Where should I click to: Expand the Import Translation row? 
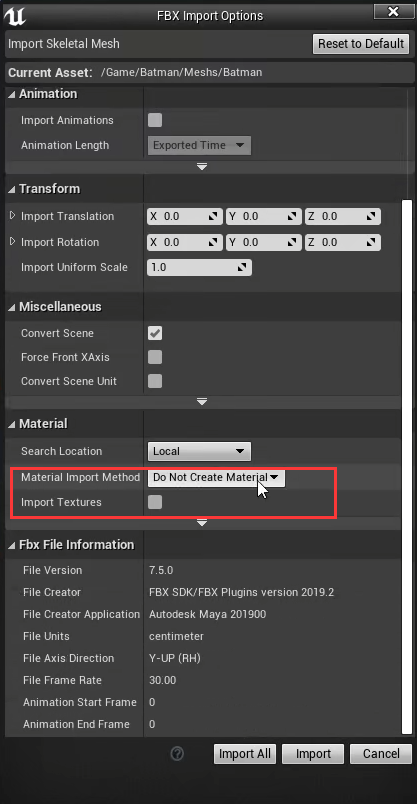pos(13,216)
